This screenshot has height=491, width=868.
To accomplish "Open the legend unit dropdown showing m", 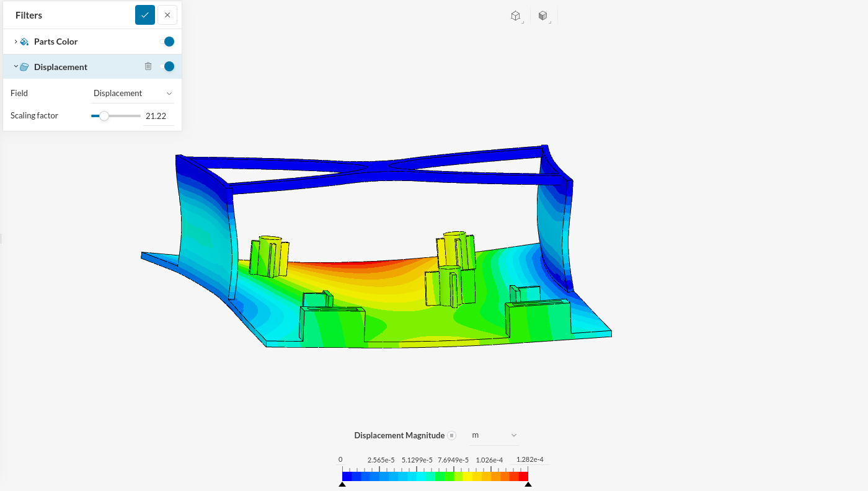I will click(x=494, y=435).
